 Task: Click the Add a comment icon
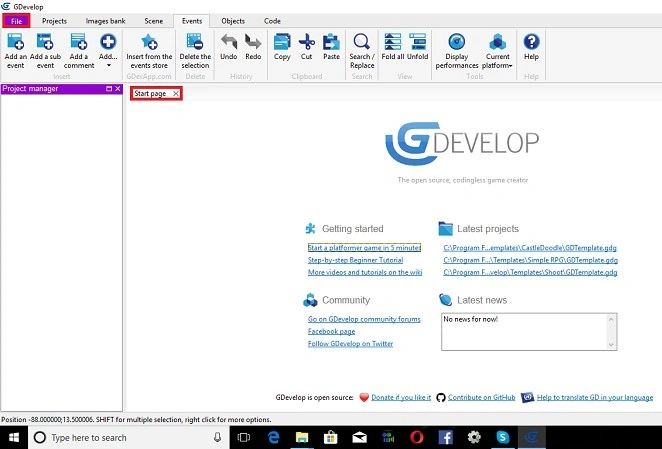[x=79, y=42]
